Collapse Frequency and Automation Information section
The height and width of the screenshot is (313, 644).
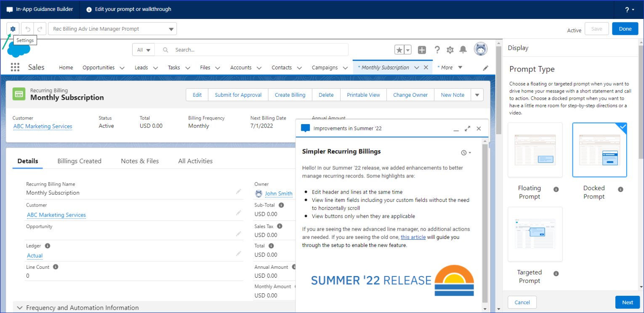20,308
